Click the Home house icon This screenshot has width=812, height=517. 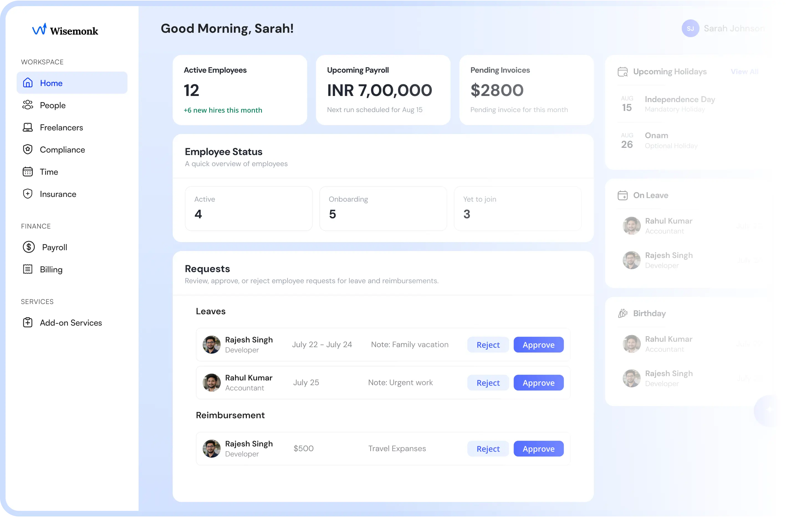[x=28, y=83]
